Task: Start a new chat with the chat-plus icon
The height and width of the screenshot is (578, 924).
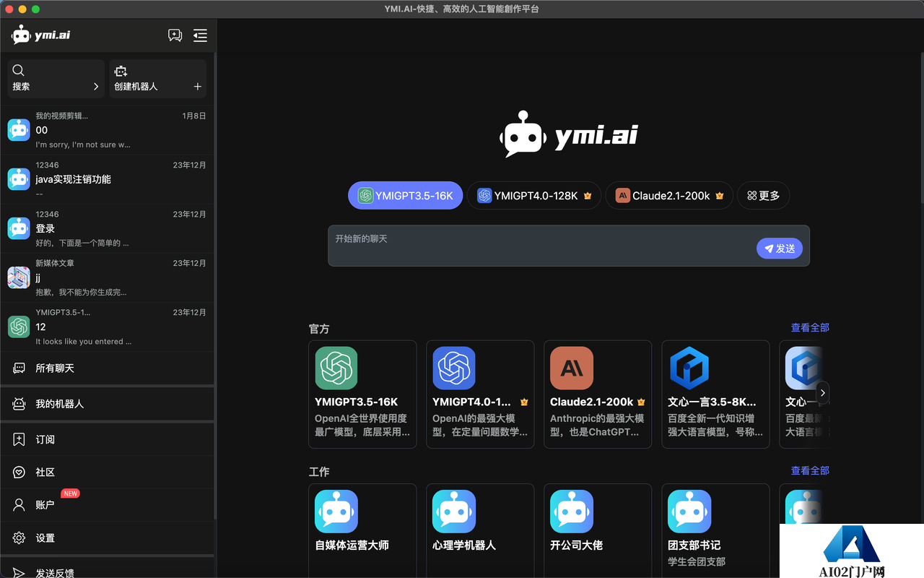Action: point(175,35)
